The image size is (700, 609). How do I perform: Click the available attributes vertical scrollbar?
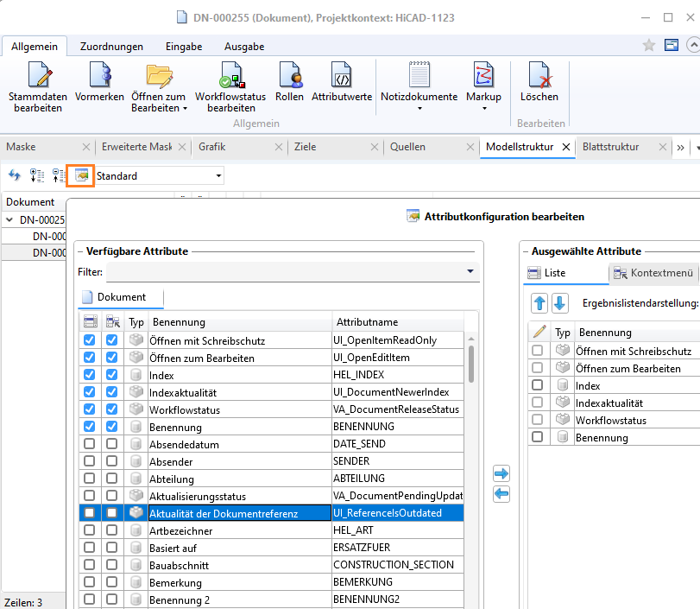click(471, 364)
